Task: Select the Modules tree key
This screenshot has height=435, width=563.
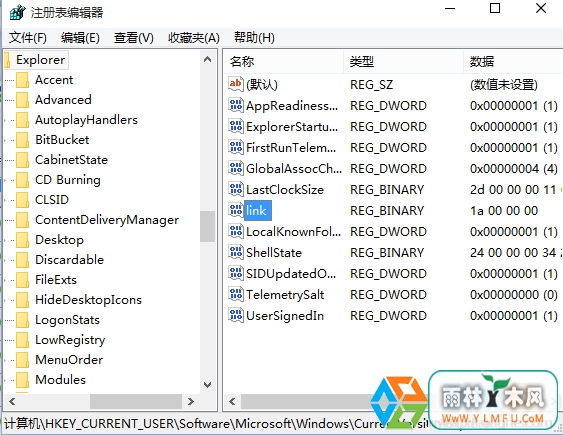Action: 60,380
